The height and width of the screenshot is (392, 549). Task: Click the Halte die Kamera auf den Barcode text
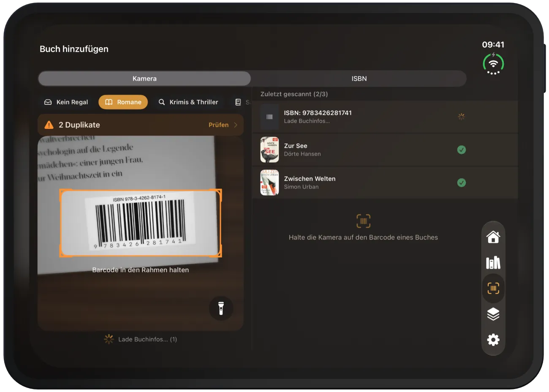click(363, 237)
